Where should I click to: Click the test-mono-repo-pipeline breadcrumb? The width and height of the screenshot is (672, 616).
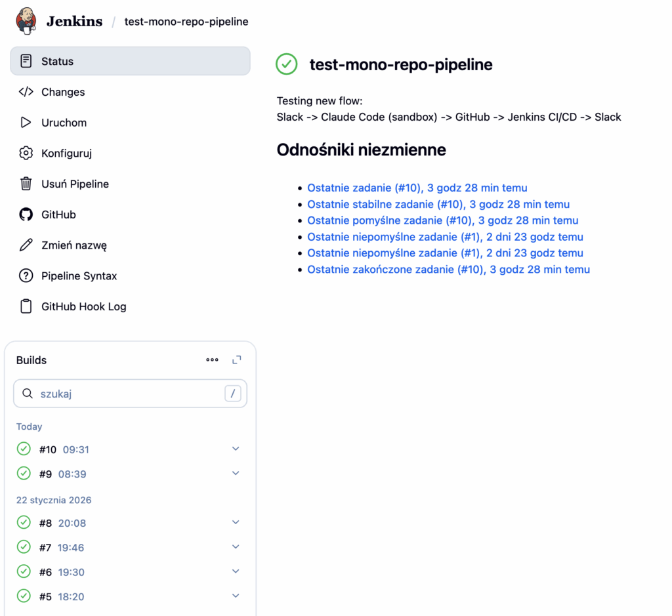(x=186, y=22)
